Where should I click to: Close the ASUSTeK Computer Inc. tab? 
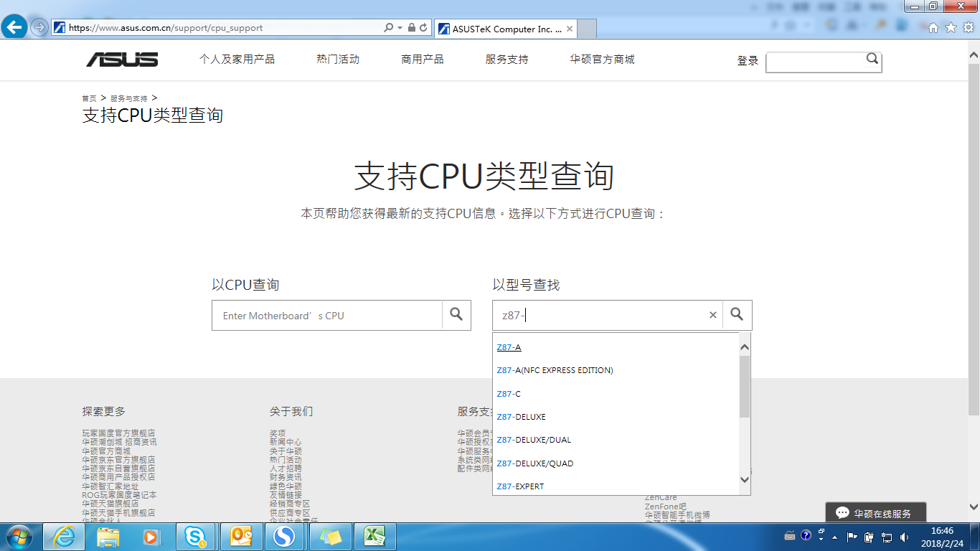[570, 29]
